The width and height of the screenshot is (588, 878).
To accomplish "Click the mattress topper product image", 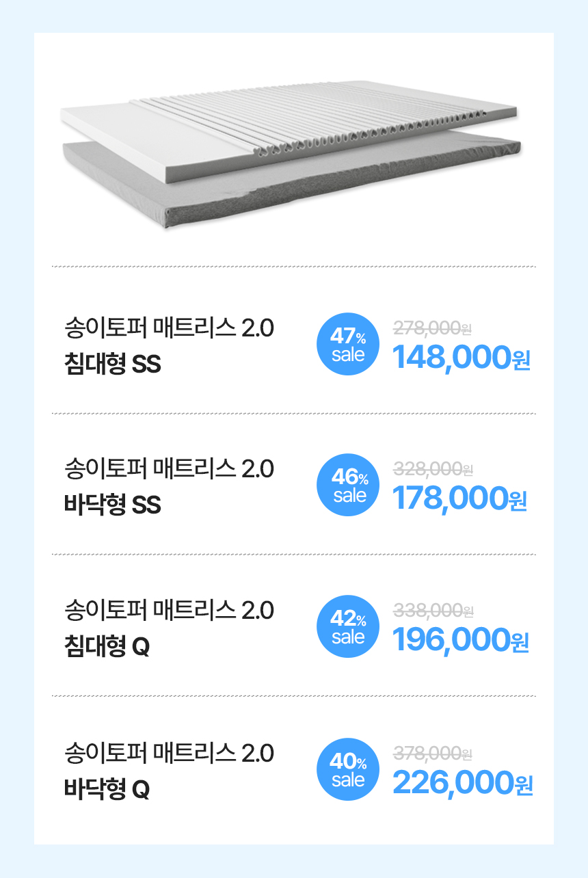I will tap(291, 153).
